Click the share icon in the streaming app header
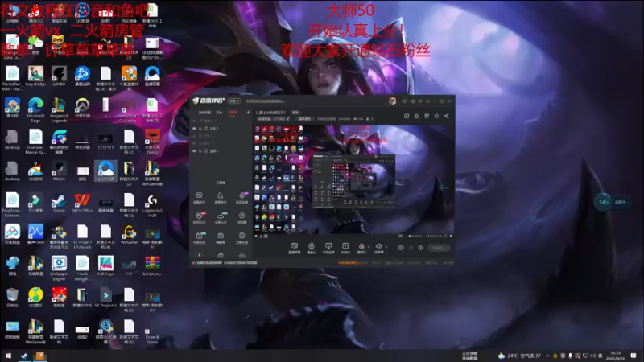644x362 pixels. tap(447, 116)
